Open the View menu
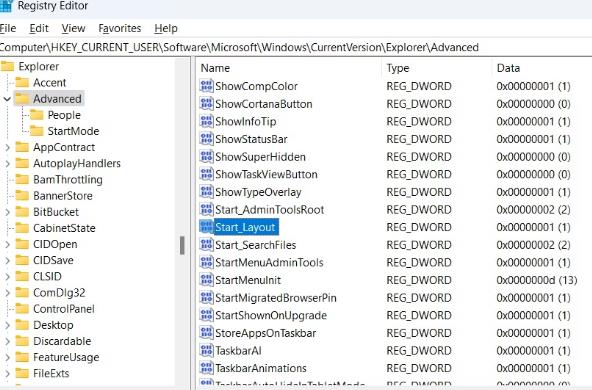 coord(73,28)
